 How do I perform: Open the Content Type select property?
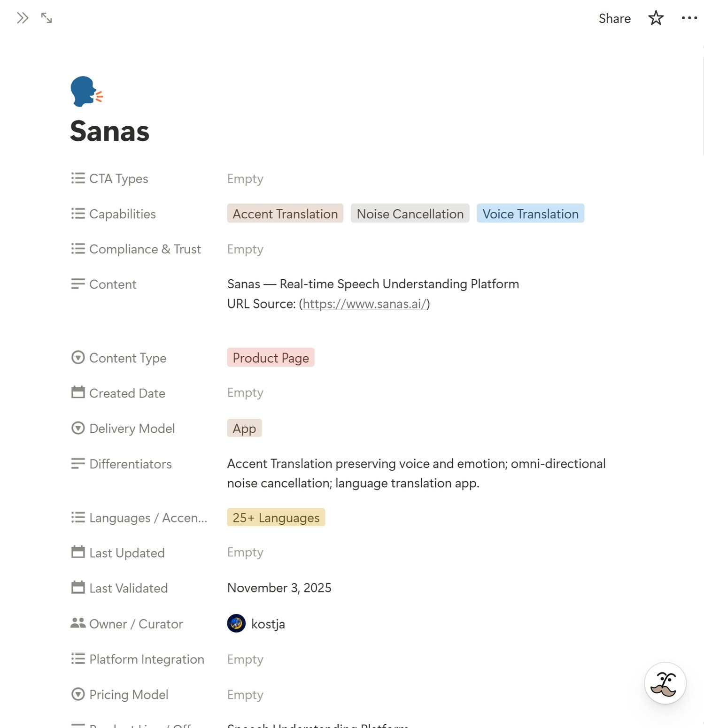[x=271, y=358]
